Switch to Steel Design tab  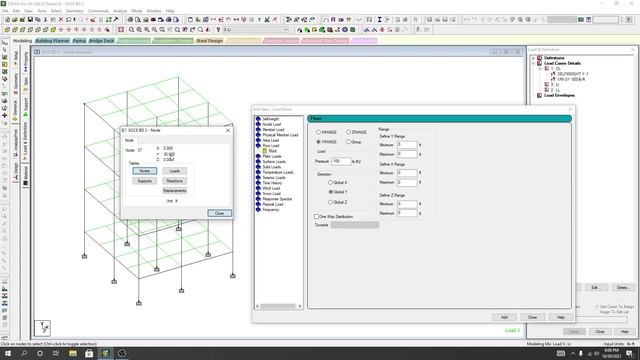pos(210,41)
